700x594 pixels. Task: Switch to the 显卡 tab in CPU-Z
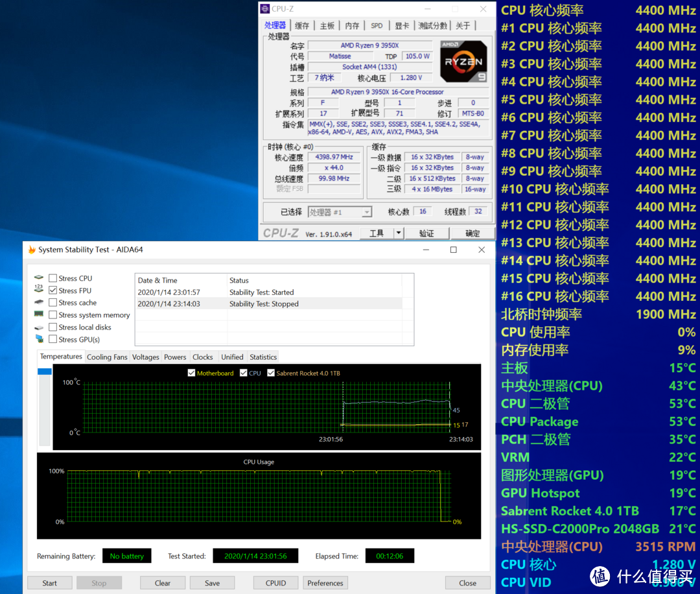pyautogui.click(x=402, y=25)
